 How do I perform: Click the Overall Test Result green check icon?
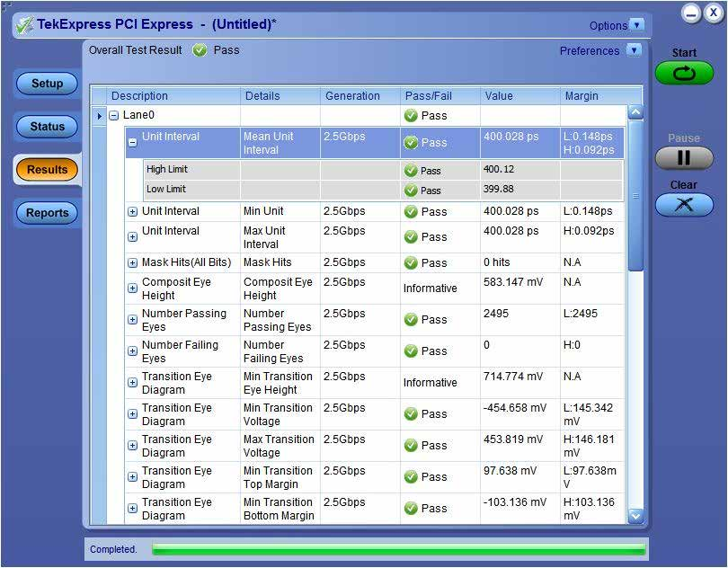pyautogui.click(x=200, y=50)
